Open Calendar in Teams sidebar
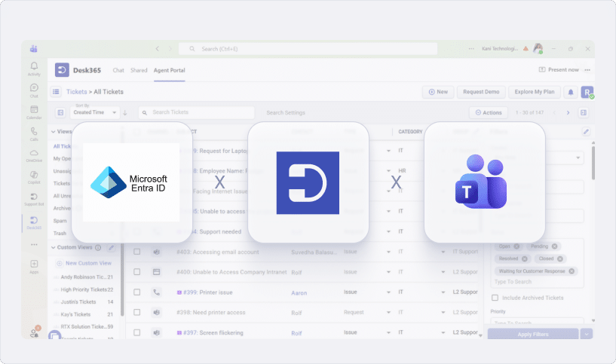Image resolution: width=616 pixels, height=364 pixels. (34, 112)
